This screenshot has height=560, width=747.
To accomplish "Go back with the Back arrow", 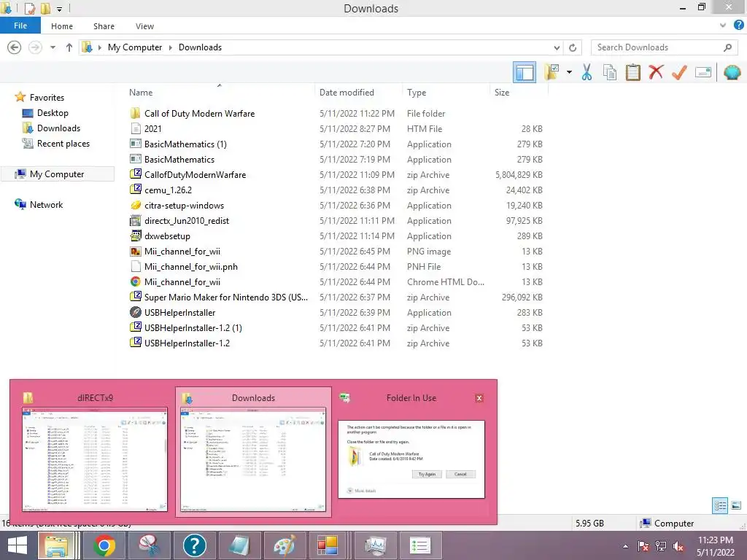I will [15, 47].
